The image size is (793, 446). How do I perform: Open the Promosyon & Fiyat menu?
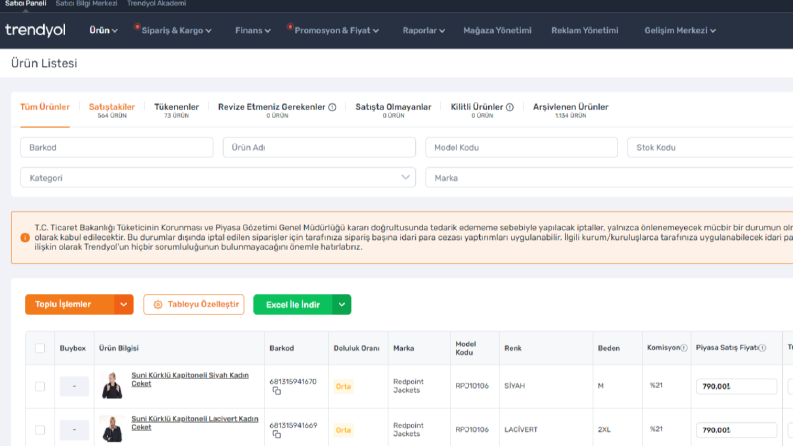pos(336,30)
